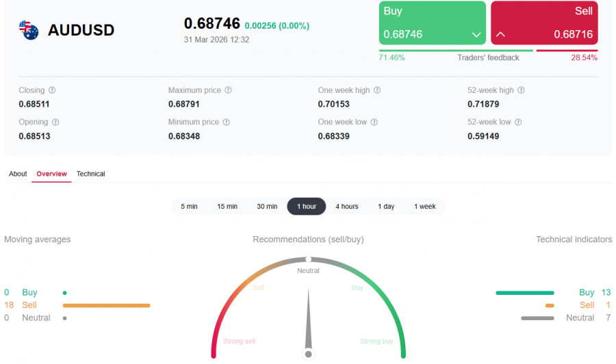
Task: Click the help icon beside 52-week low
Action: tap(518, 122)
